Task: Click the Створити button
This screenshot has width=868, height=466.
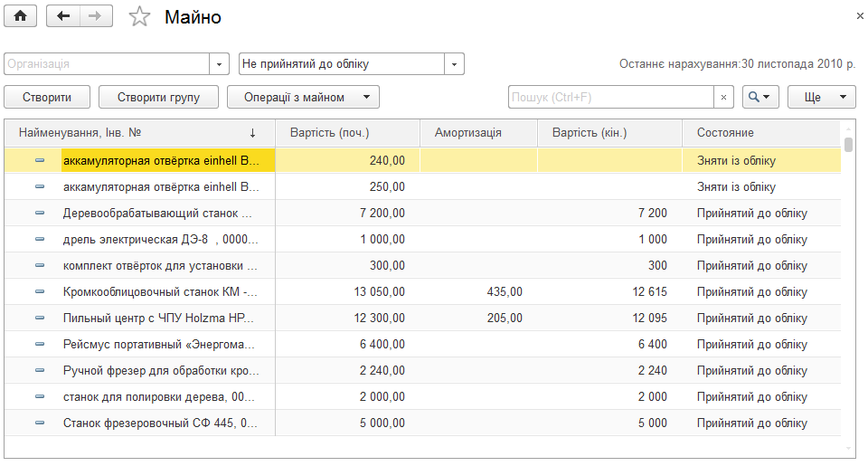Action: (x=47, y=97)
